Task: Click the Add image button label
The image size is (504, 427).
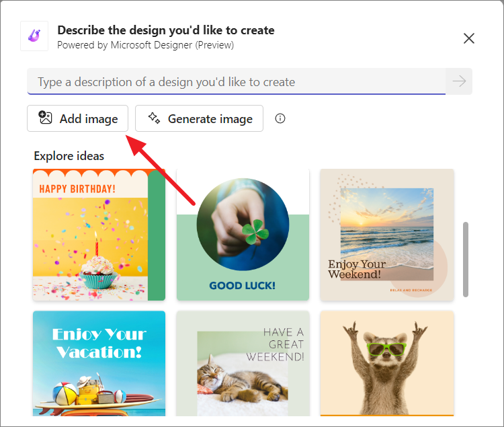Action: pos(89,118)
